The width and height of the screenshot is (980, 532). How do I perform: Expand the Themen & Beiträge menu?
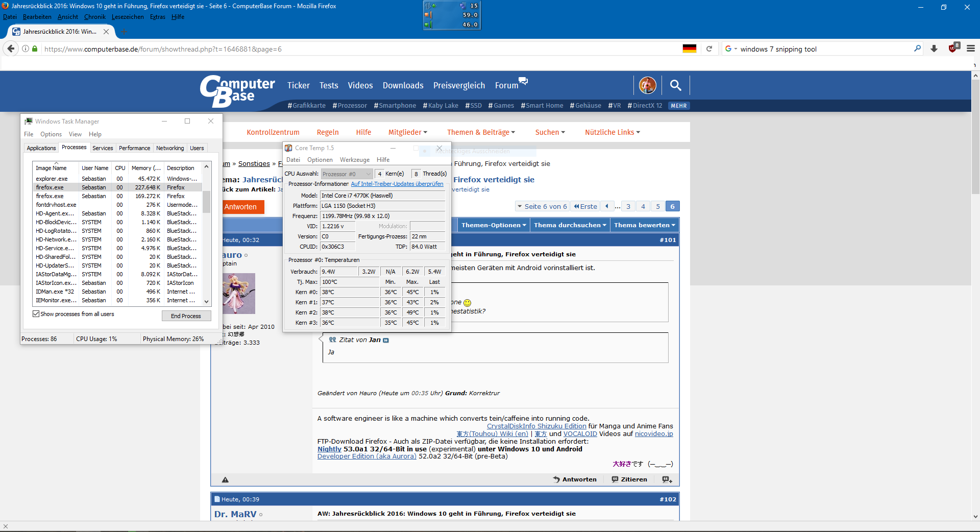tap(481, 132)
